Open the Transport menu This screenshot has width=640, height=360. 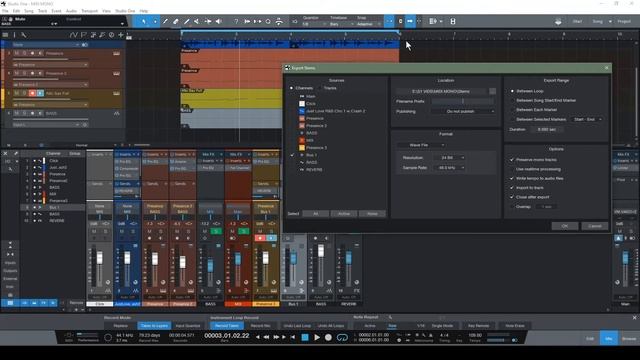(89, 11)
